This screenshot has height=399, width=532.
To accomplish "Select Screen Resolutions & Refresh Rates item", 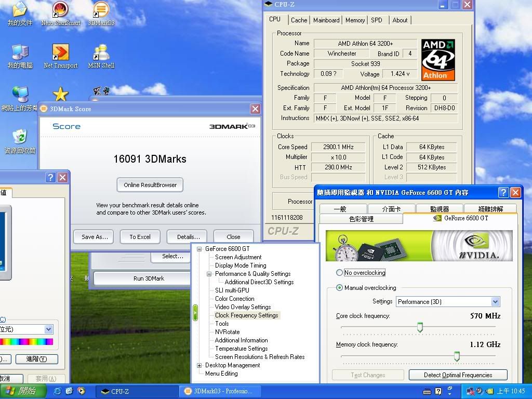I will pos(260,357).
